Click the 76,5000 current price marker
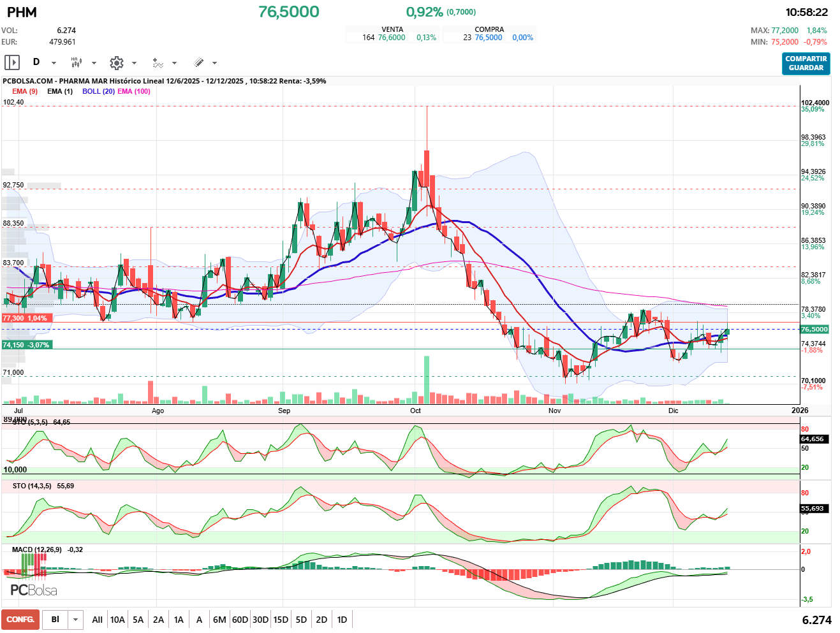The image size is (840, 633). pos(814,330)
